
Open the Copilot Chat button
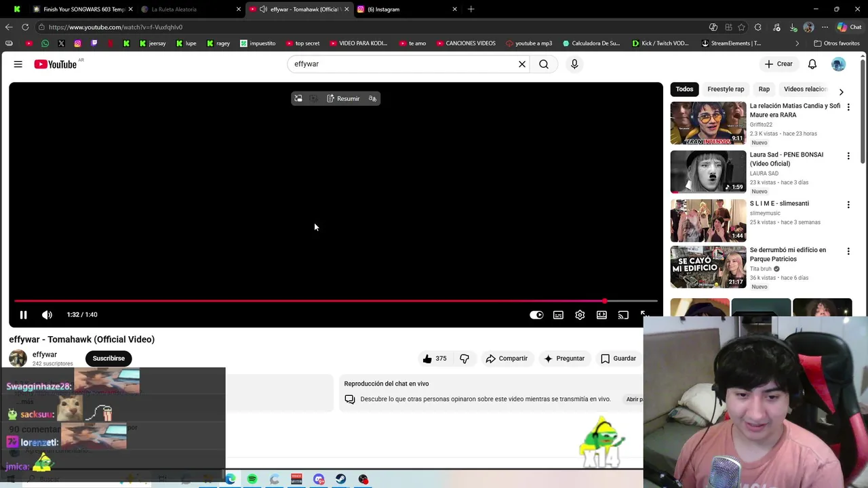pos(849,27)
